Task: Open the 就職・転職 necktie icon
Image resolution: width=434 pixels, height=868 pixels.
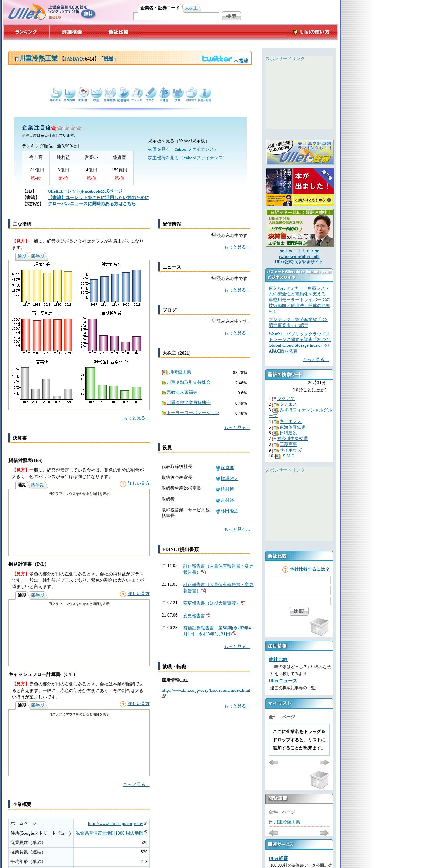Action: point(204,94)
